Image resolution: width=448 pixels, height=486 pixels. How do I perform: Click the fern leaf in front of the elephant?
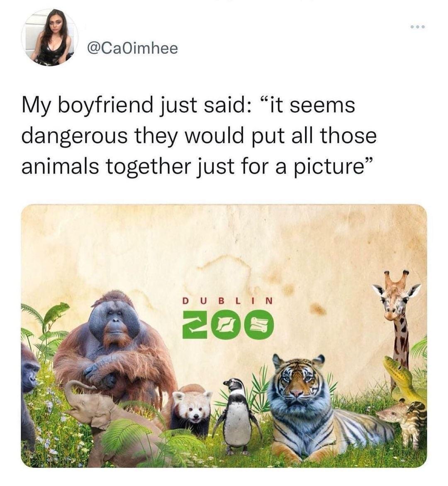[x=124, y=436]
